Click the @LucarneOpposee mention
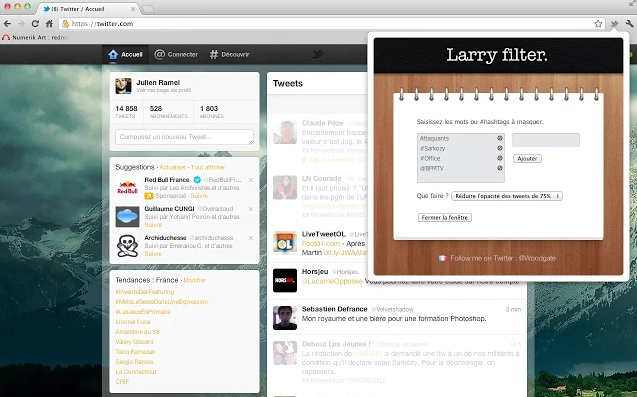Screen dimensions: 637x397 pyautogui.click(x=332, y=281)
